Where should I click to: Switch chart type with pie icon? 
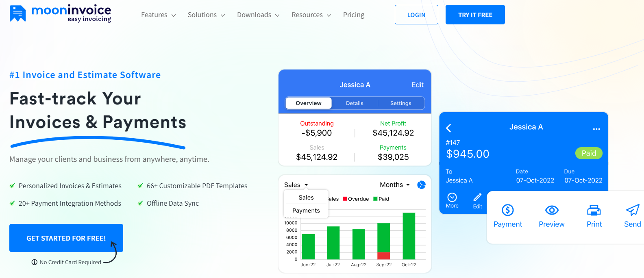tap(422, 185)
